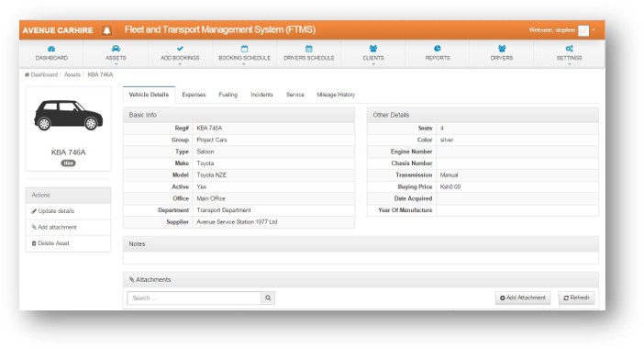Image resolution: width=644 pixels, height=349 pixels.
Task: Click the user avatar in header
Action: pyautogui.click(x=583, y=30)
